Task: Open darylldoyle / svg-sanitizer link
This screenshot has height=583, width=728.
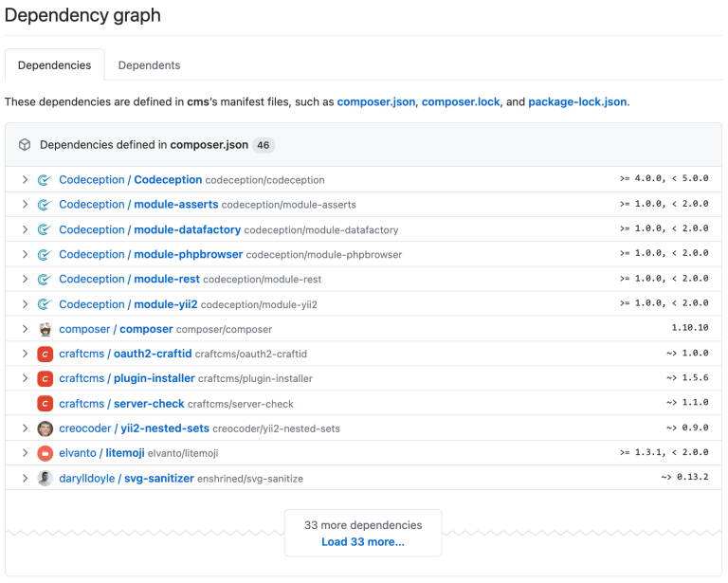Action: click(126, 478)
